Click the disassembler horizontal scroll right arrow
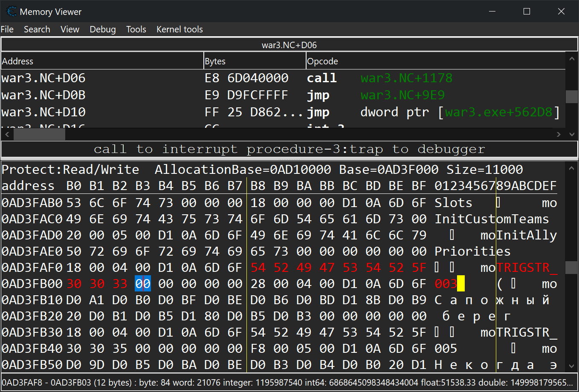The image size is (579, 392). pos(559,134)
